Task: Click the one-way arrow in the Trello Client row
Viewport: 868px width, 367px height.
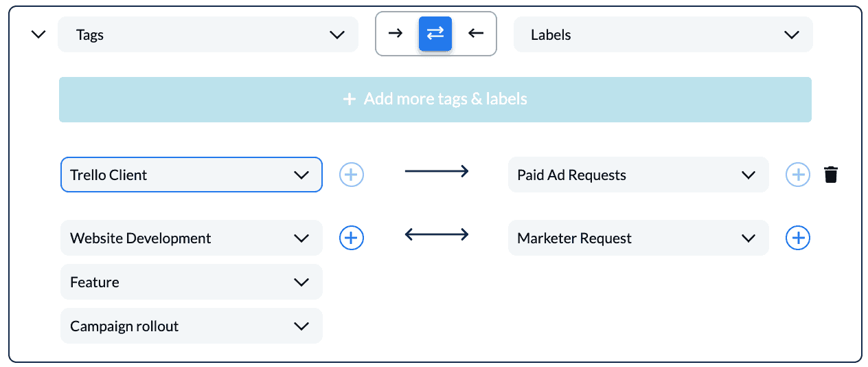Action: 437,171
